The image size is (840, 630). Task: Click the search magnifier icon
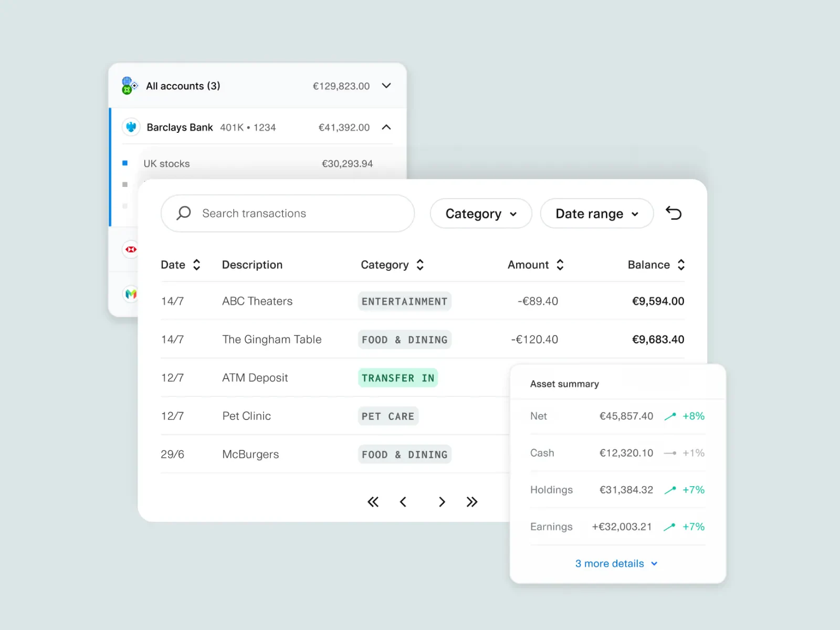[183, 213]
